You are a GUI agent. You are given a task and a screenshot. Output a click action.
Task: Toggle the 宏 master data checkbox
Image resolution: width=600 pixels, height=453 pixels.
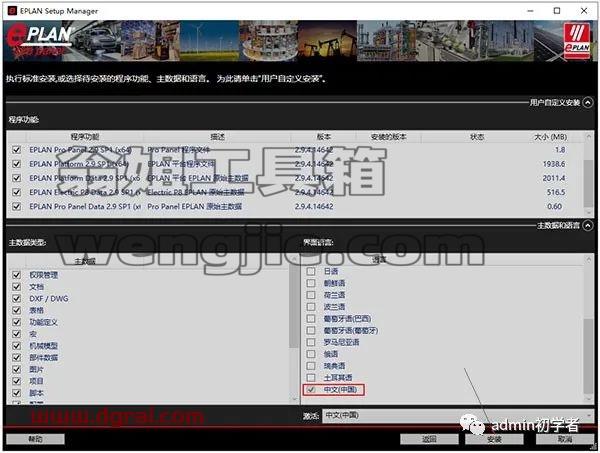point(16,334)
